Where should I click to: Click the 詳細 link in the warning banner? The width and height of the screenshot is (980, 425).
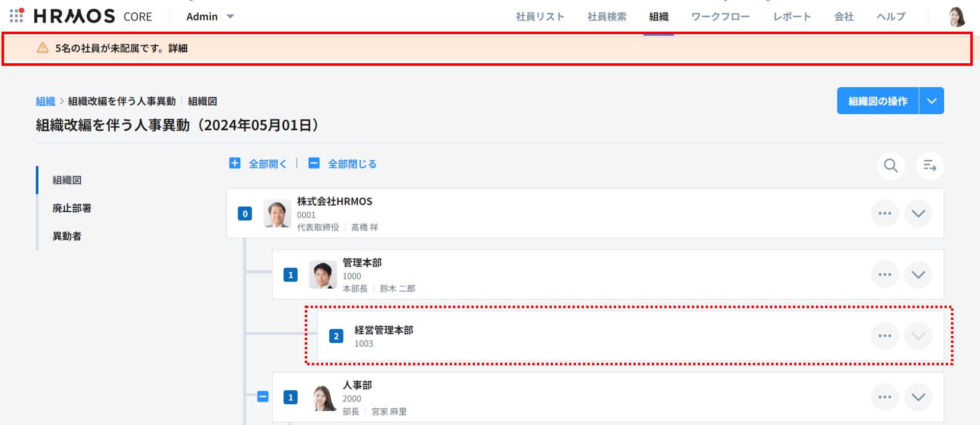[x=178, y=48]
